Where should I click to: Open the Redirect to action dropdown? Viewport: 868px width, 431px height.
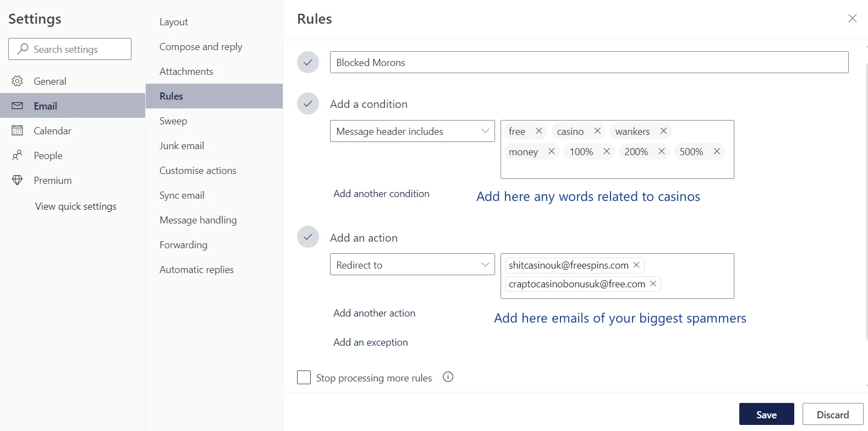coord(413,264)
